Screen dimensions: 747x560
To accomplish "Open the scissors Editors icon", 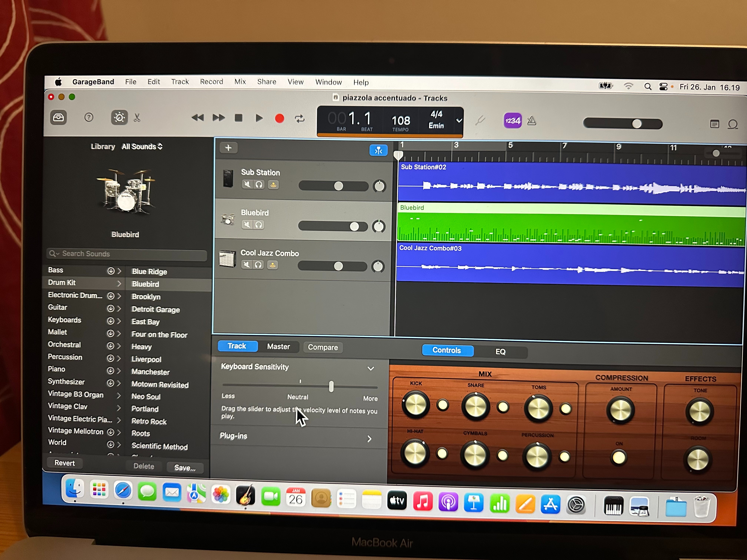I will coord(137,118).
